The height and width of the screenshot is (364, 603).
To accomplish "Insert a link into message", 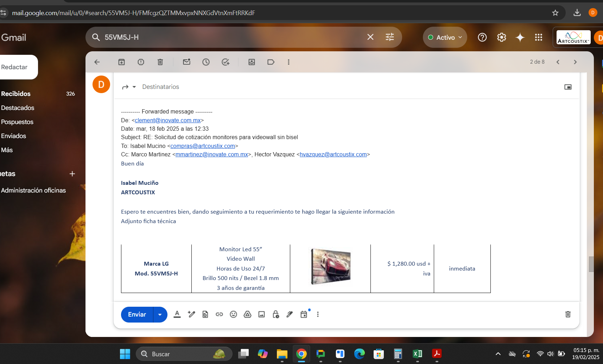I will coord(219,314).
